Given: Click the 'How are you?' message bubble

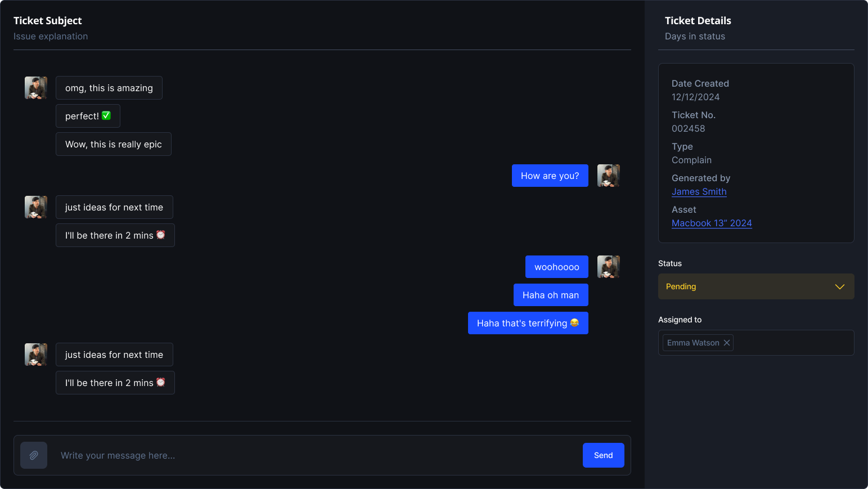Looking at the screenshot, I should click(550, 176).
